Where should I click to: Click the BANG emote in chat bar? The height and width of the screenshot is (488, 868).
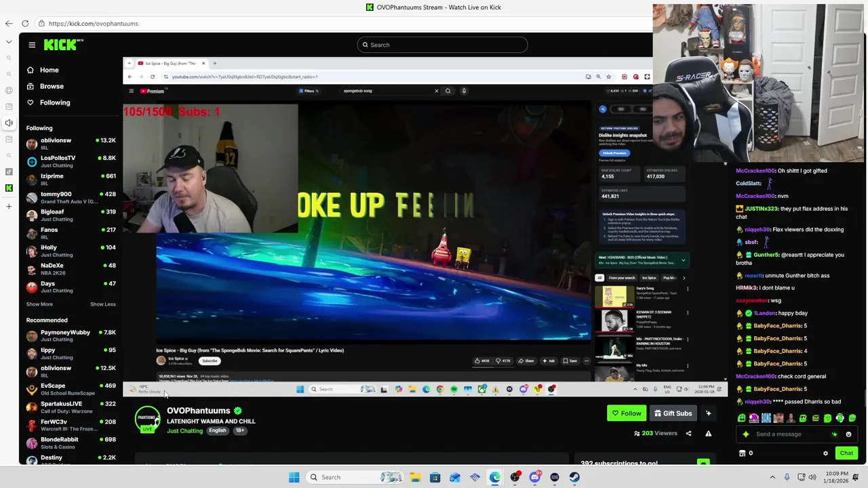click(x=766, y=418)
